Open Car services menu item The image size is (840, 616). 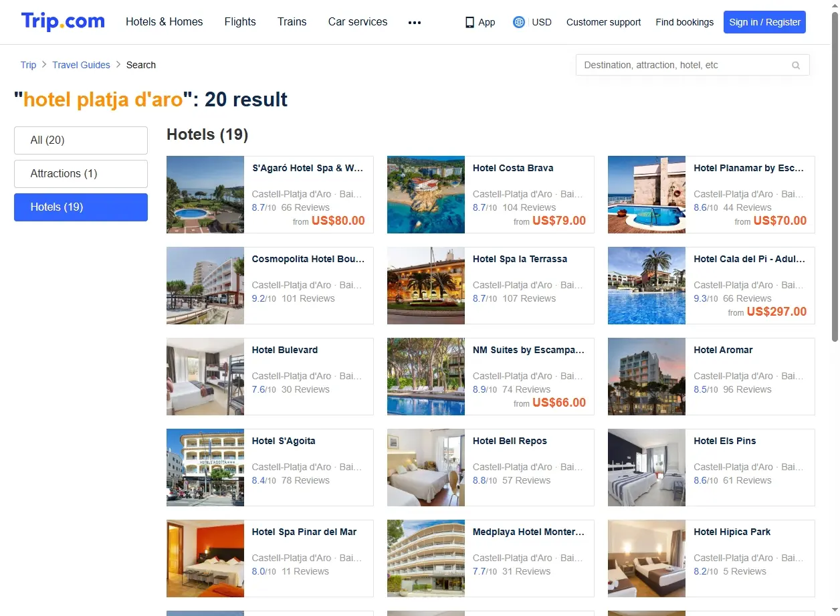tap(358, 21)
